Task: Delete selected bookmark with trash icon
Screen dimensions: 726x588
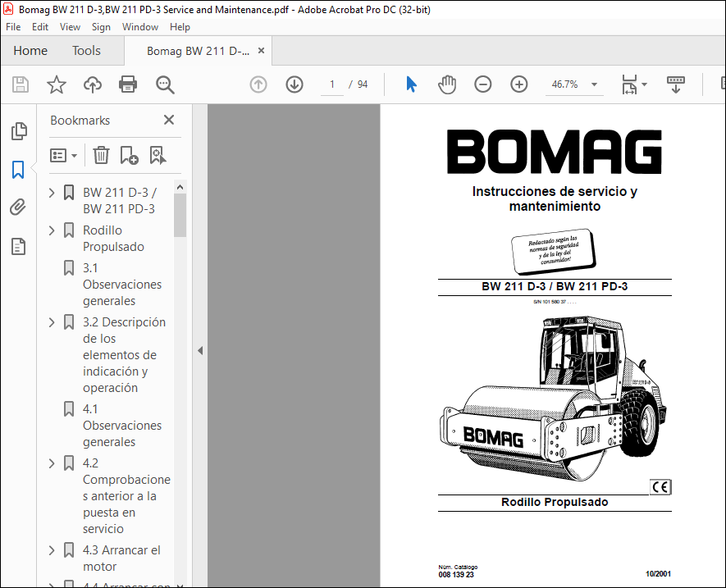Action: click(101, 155)
